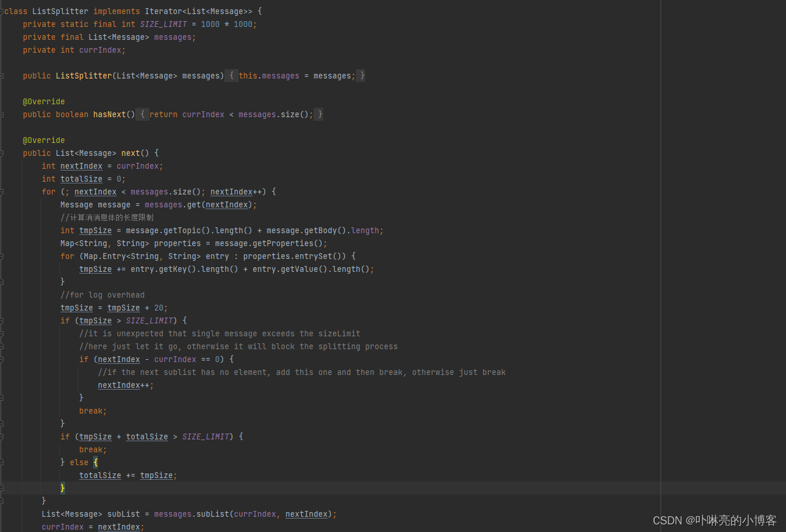This screenshot has height=532, width=786.
Task: Click the 'next' method name in its declaration
Action: 131,153
